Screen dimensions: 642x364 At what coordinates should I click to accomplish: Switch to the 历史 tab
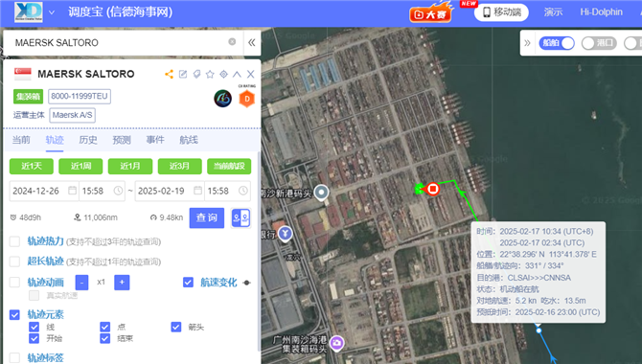[88, 140]
